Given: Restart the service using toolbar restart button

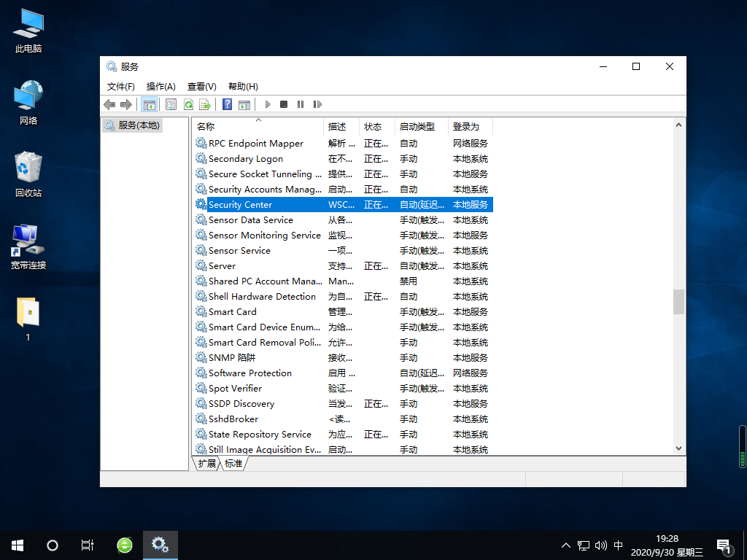Looking at the screenshot, I should coord(317,104).
